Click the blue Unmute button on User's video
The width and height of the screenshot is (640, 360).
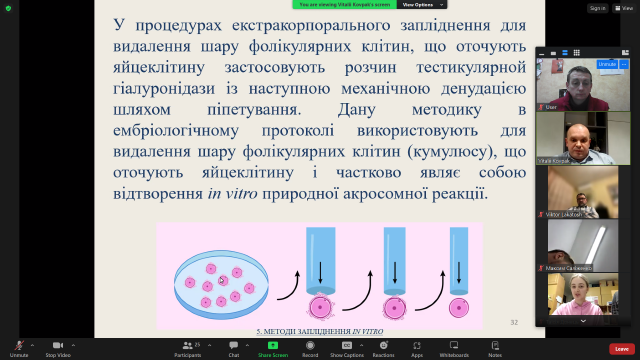tap(607, 64)
